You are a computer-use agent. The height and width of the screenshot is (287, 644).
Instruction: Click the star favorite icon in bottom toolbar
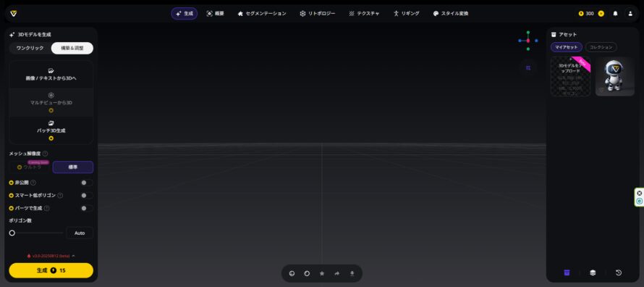coord(322,273)
